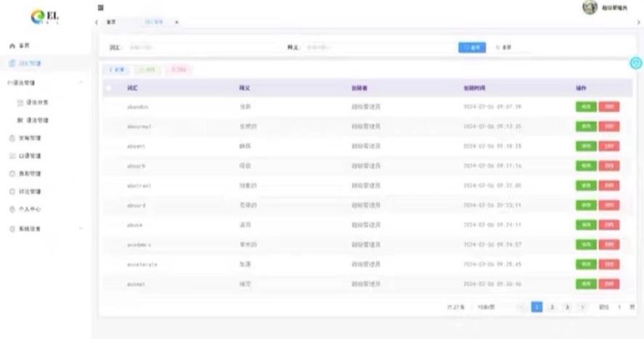Click the floating round icon at right edge
644x339 pixels.
636,64
